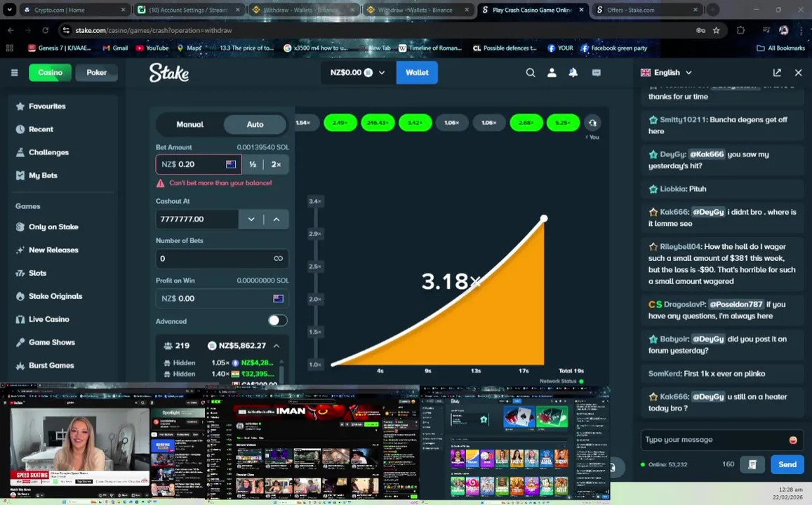Open the 5.25× crash result

563,123
